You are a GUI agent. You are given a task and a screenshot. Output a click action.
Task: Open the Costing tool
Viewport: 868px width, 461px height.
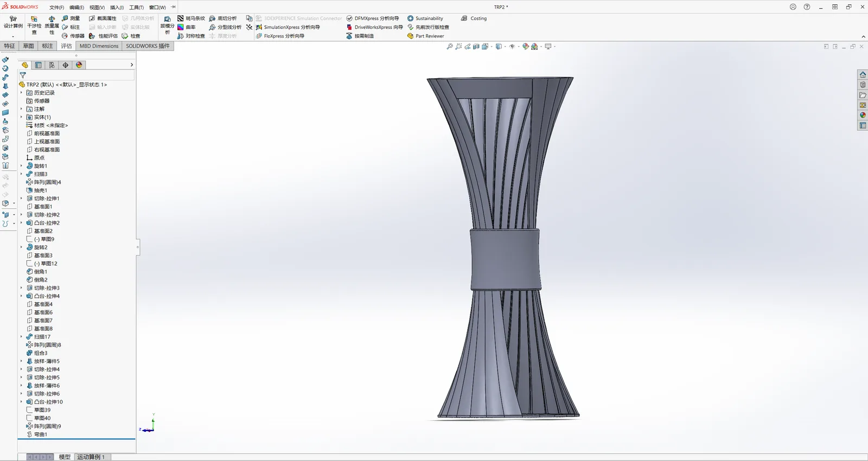pos(474,18)
